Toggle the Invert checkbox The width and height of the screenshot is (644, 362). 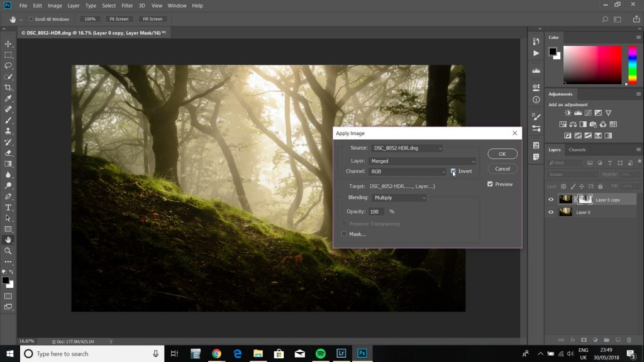coord(453,171)
